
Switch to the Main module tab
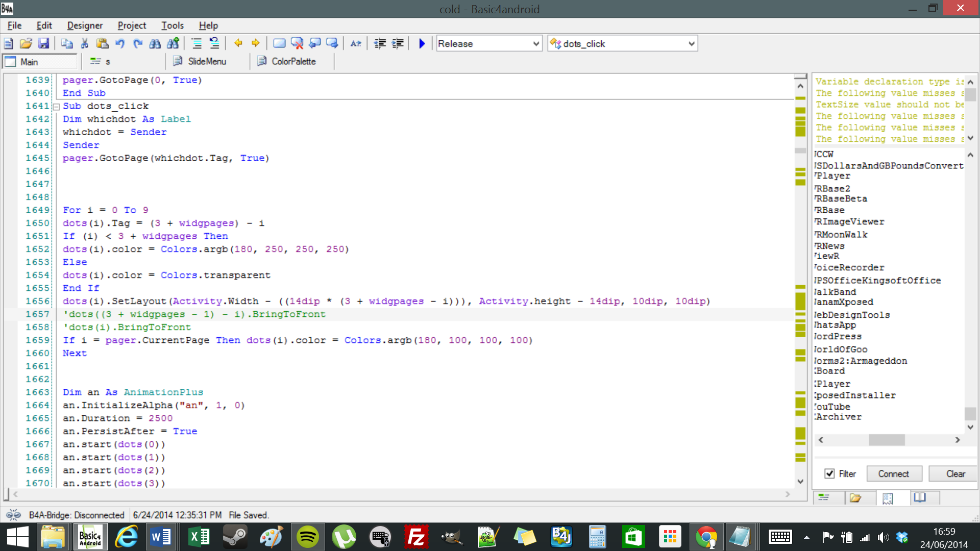click(x=40, y=62)
